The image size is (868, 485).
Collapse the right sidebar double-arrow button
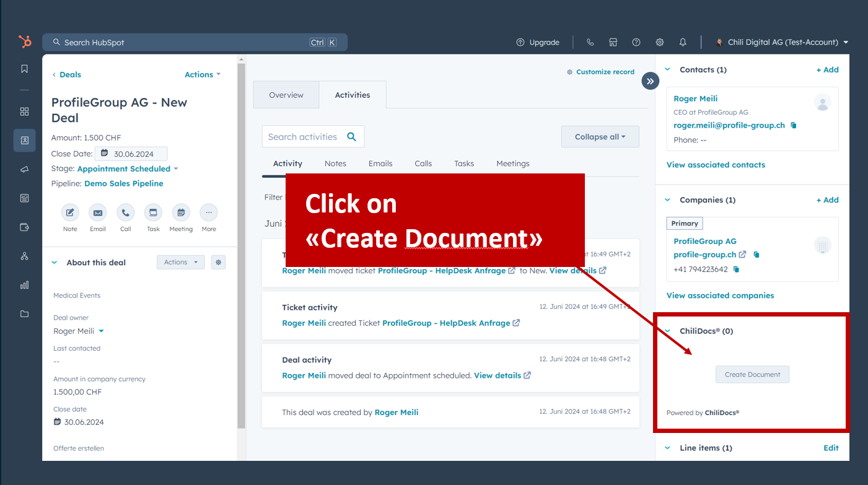tap(651, 81)
